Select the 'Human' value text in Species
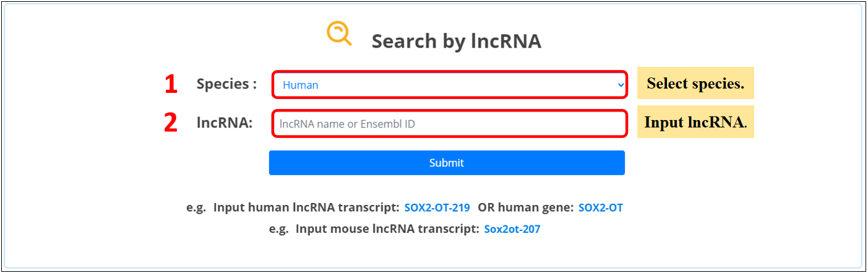The height and width of the screenshot is (273, 868). click(x=301, y=85)
